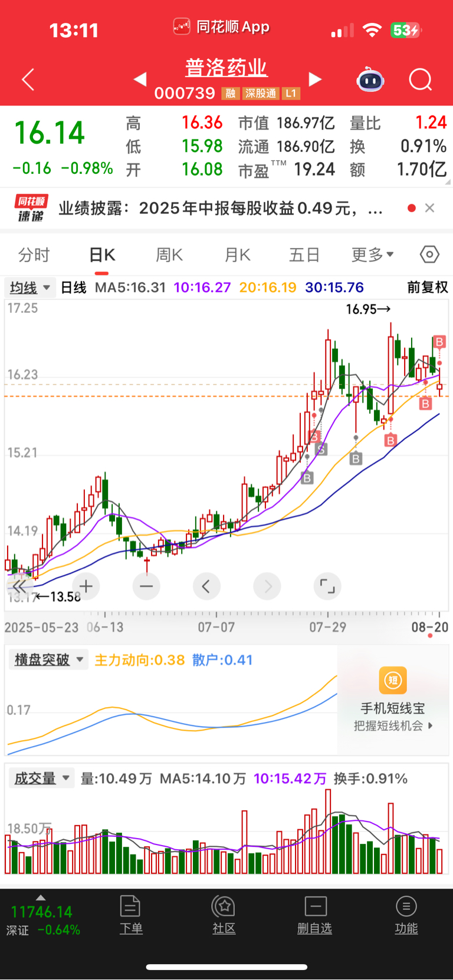Image resolution: width=453 pixels, height=980 pixels.
Task: Open the search magnifier icon
Action: click(x=421, y=80)
